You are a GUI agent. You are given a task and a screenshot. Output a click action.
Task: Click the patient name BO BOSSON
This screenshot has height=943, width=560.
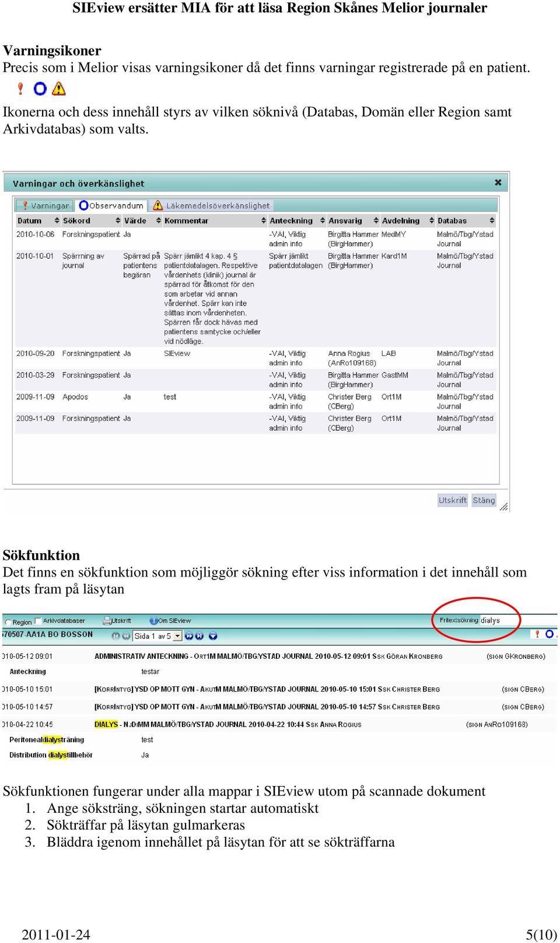pyautogui.click(x=70, y=634)
